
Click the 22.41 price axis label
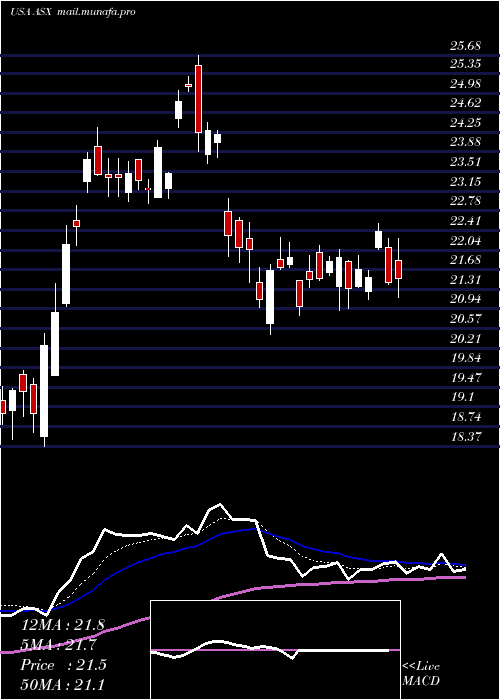pyautogui.click(x=465, y=221)
